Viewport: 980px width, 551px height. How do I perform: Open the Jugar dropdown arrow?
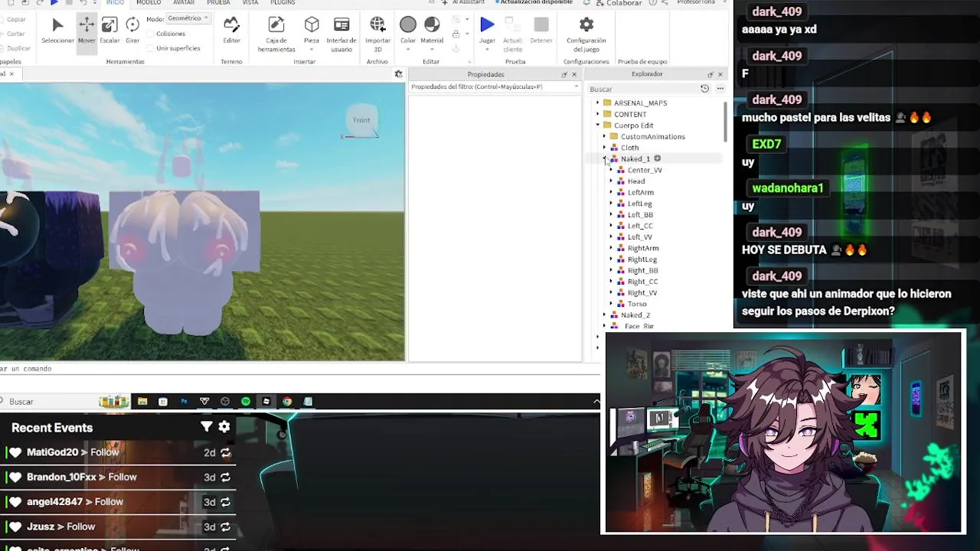click(487, 49)
